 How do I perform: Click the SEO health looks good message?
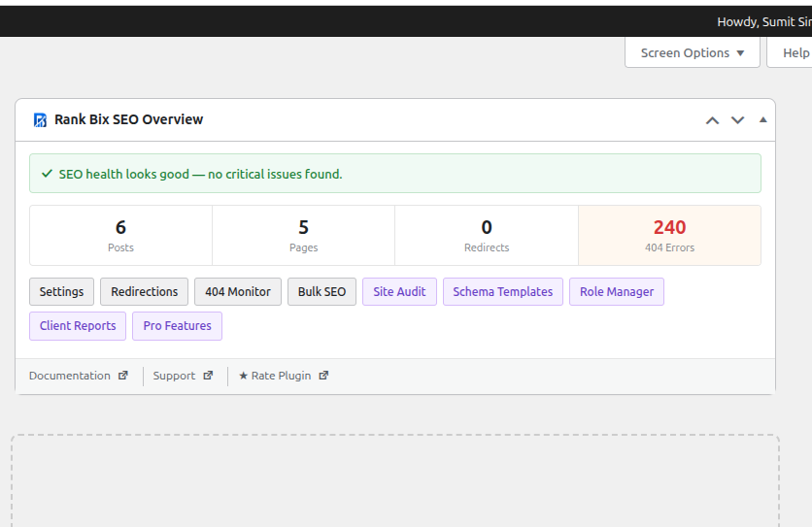point(200,174)
